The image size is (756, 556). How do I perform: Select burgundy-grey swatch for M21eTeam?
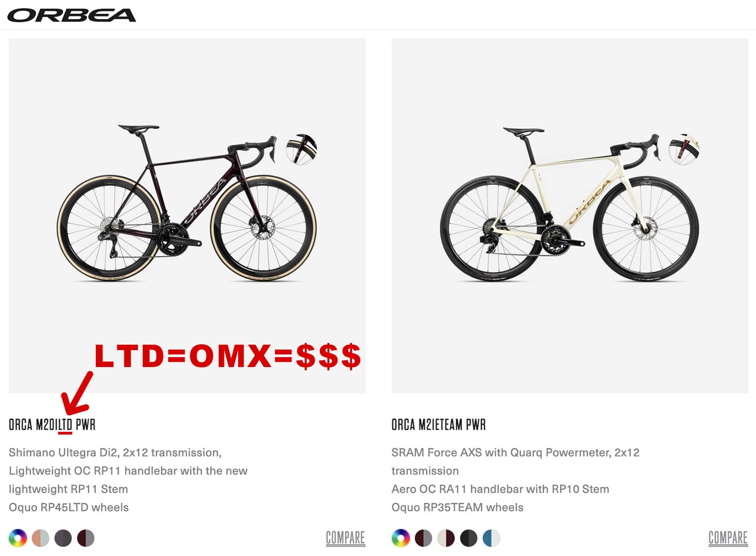(x=423, y=538)
